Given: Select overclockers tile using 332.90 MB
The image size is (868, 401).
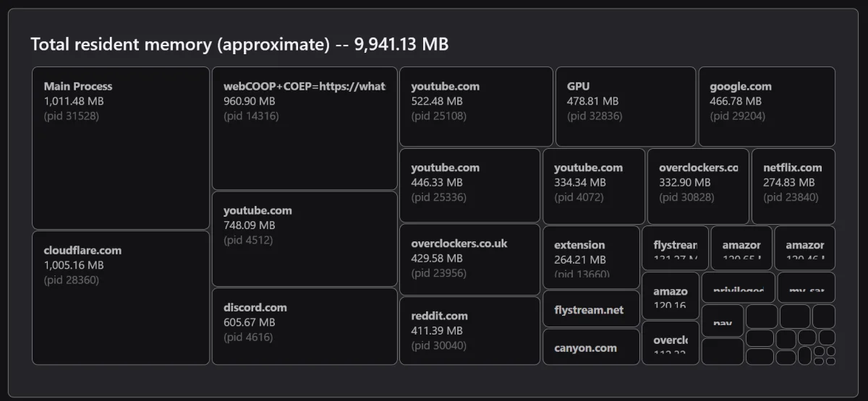Looking at the screenshot, I should pyautogui.click(x=698, y=186).
